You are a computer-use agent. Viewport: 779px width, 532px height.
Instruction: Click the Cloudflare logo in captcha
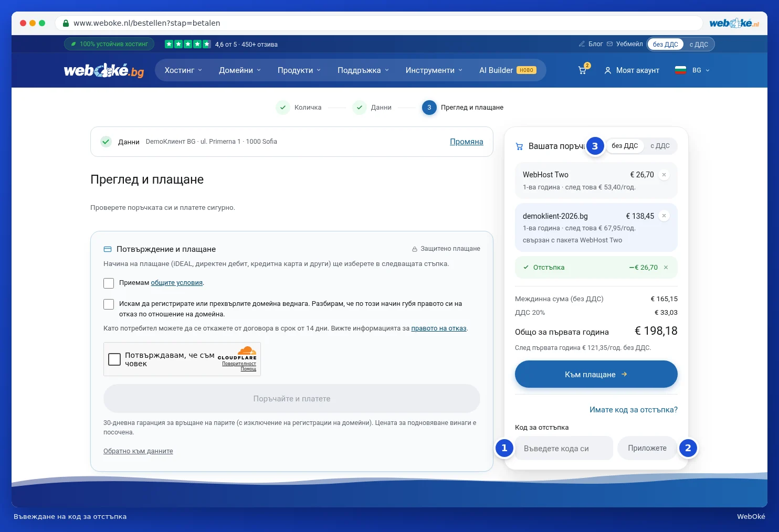[x=237, y=353]
